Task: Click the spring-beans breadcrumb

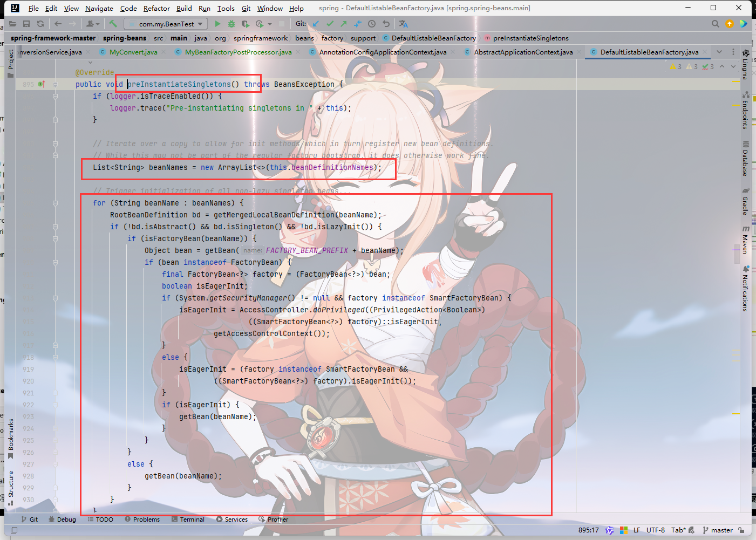Action: pyautogui.click(x=125, y=38)
